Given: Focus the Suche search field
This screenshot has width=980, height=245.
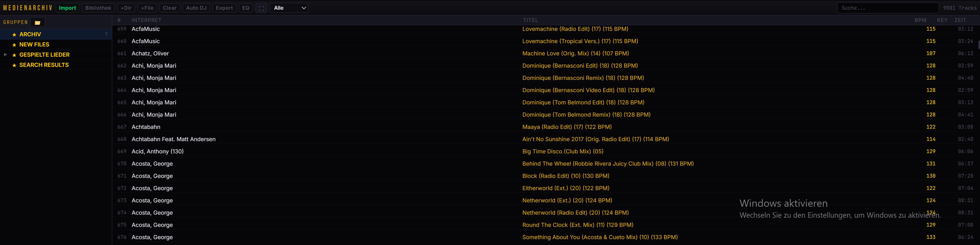Looking at the screenshot, I should (888, 8).
